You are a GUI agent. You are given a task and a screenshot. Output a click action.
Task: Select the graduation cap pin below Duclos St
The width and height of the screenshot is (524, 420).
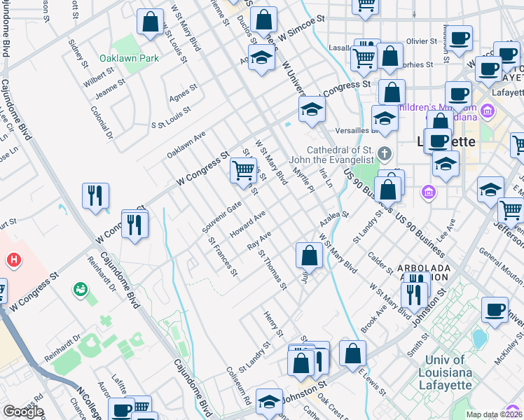[262, 58]
